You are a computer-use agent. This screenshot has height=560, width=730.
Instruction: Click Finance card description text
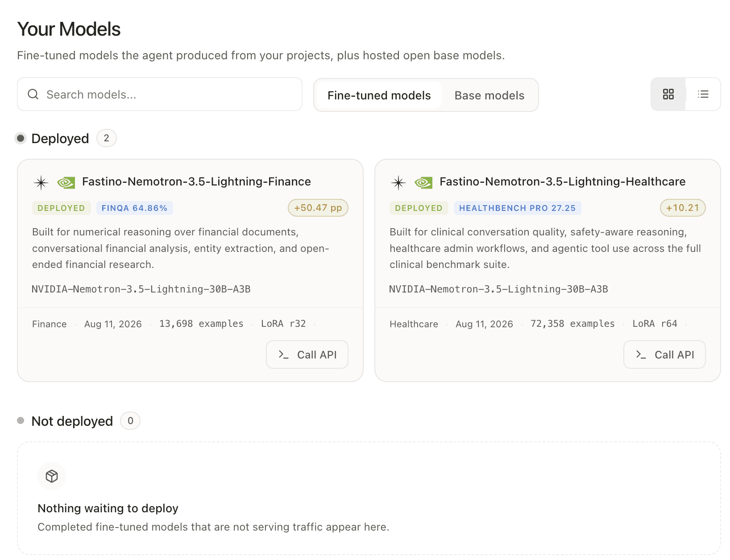(x=181, y=248)
